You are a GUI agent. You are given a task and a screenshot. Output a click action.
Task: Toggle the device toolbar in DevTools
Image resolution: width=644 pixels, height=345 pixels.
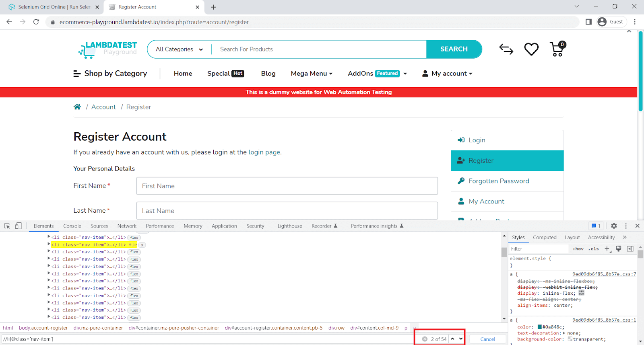coord(18,226)
